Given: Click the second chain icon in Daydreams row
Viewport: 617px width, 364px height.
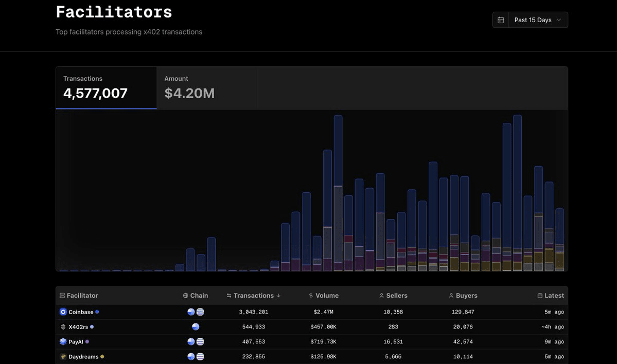Looking at the screenshot, I should 200,357.
